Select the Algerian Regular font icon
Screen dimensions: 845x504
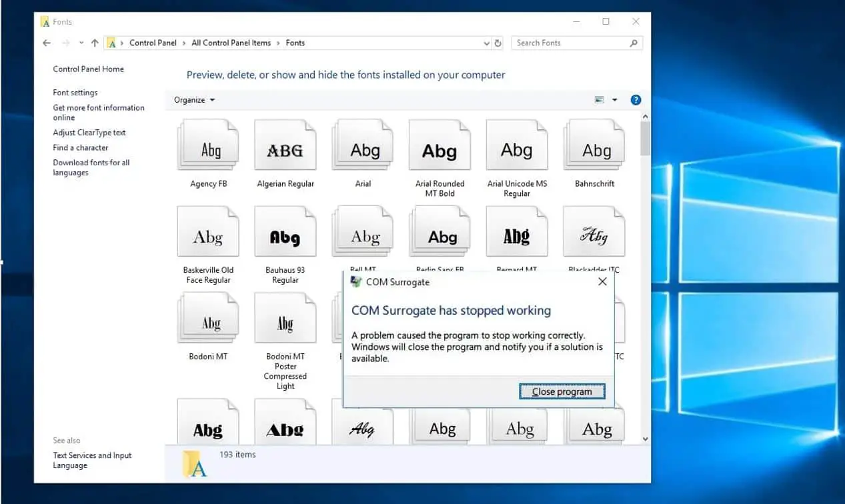click(x=285, y=145)
